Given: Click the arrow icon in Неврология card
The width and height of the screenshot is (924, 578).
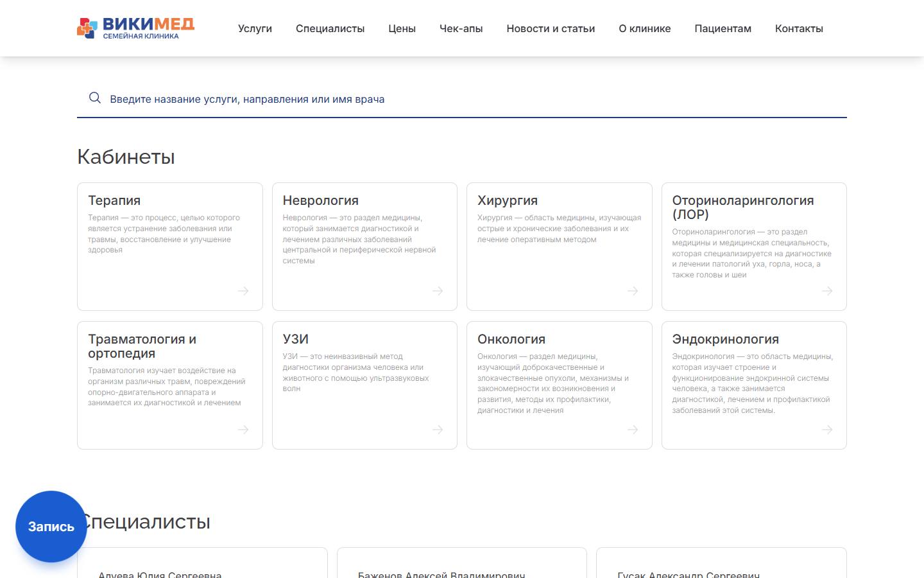Looking at the screenshot, I should tap(438, 291).
